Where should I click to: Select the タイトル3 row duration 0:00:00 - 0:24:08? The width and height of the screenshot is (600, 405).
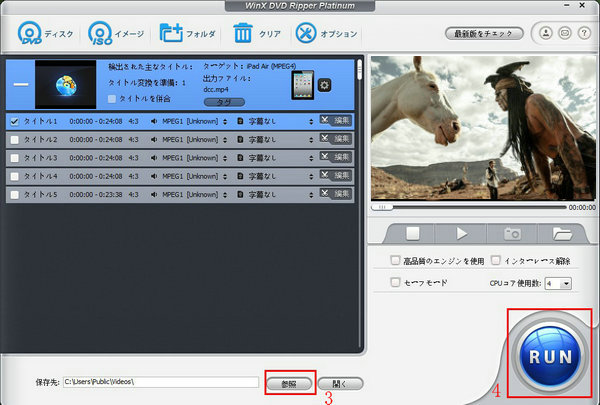click(x=96, y=158)
